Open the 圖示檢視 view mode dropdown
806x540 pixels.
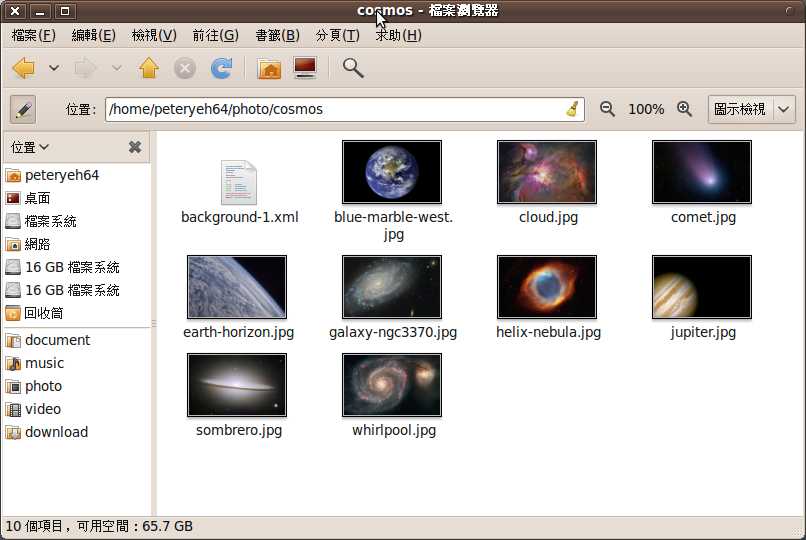752,109
